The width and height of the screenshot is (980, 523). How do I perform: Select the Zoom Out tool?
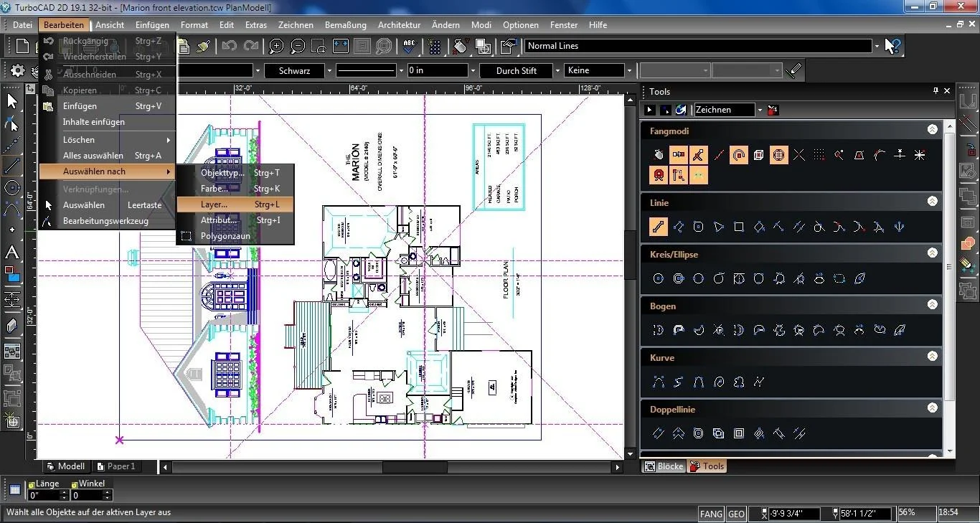297,46
